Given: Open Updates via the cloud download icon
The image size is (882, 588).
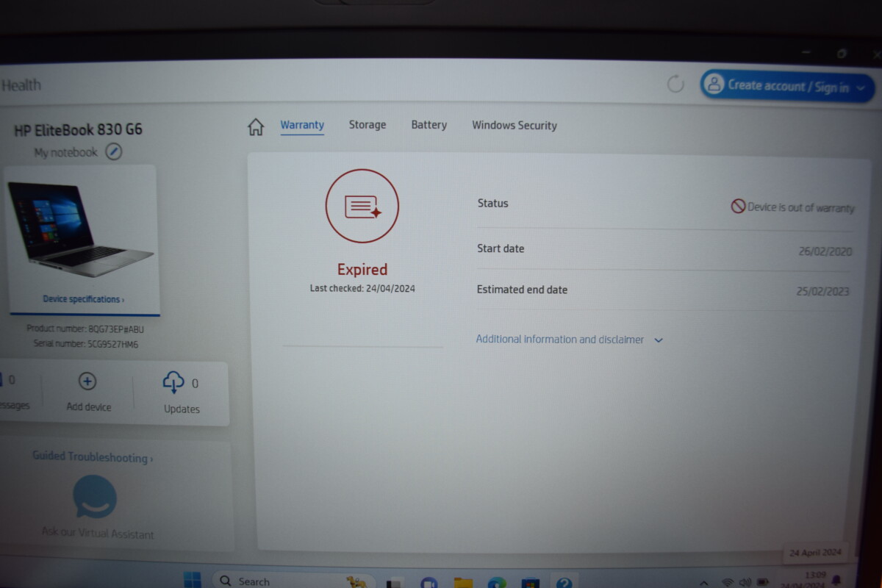Looking at the screenshot, I should [173, 382].
